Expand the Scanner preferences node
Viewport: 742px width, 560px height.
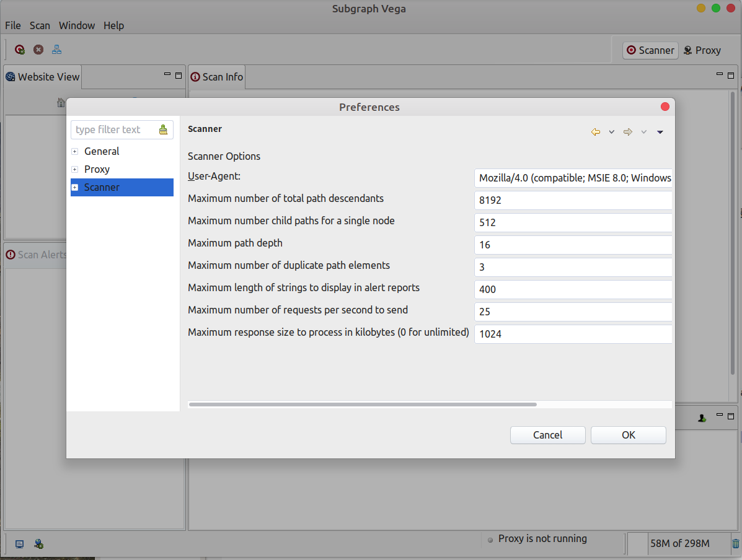coord(75,187)
